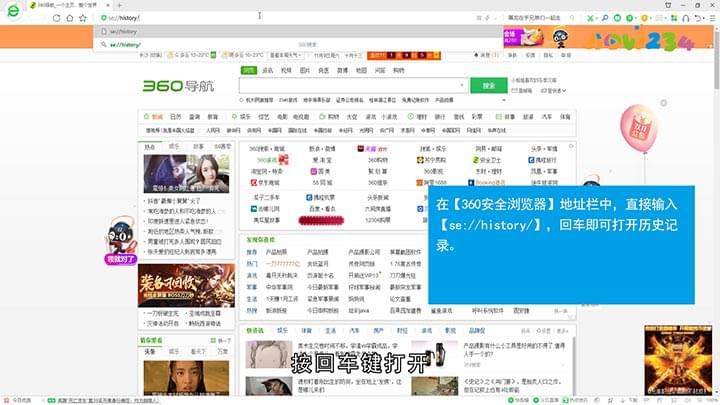Screen dimensions: 720x405
Task: Click the cartoon mascot on the left
Action: tap(120, 235)
